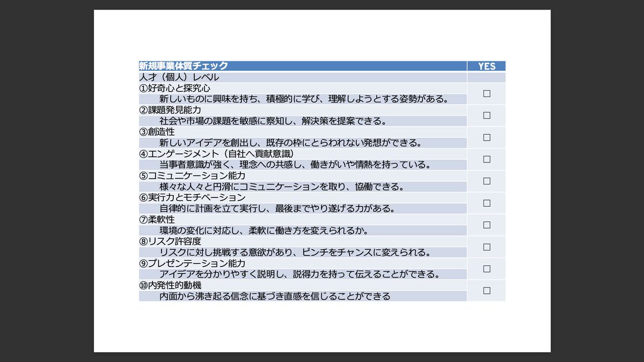Click the description starting 当事者意識が強く
Viewport: 644px width, 362px height.
(295, 165)
